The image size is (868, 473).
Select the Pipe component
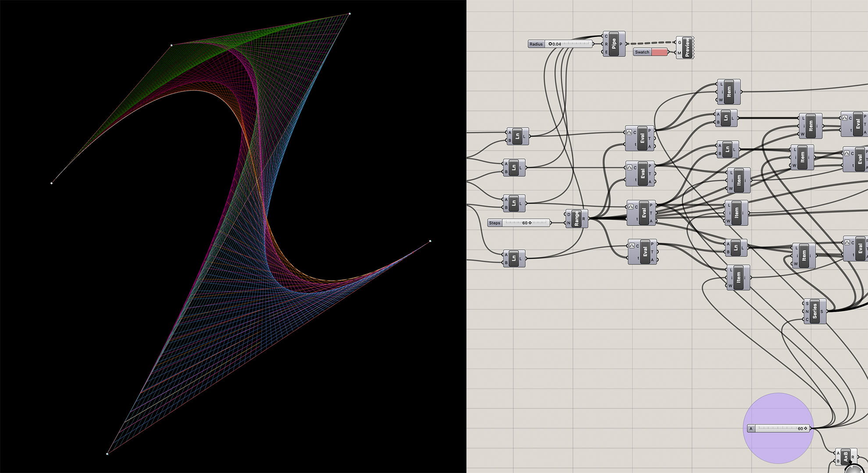[x=614, y=45]
